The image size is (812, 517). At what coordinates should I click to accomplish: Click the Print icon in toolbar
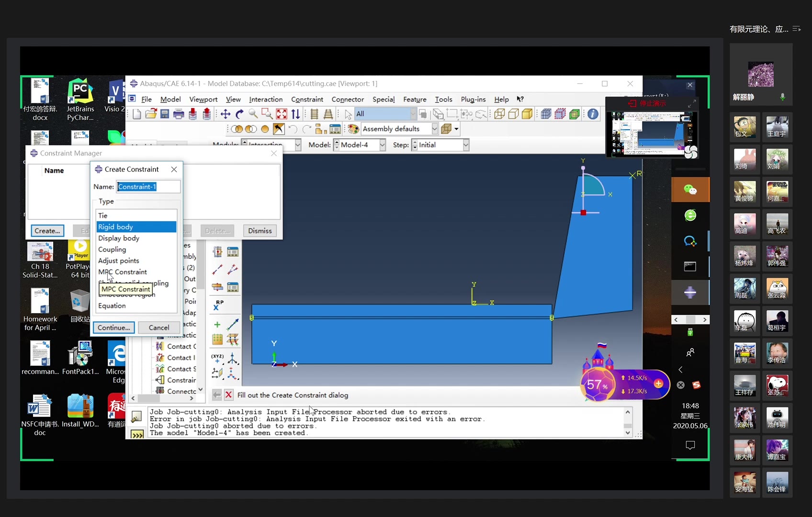click(179, 114)
